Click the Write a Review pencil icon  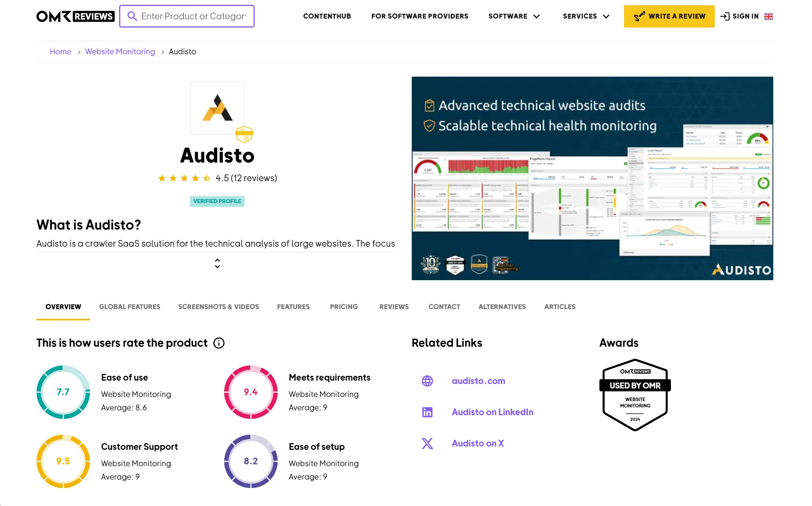click(639, 16)
